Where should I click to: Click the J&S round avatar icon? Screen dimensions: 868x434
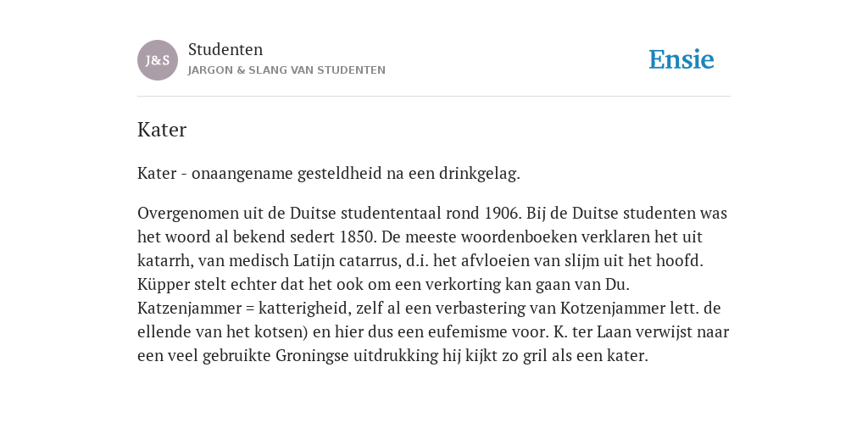click(157, 60)
